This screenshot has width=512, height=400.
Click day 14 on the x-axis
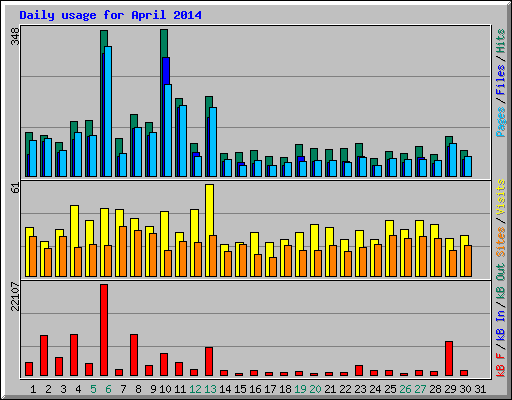(225, 389)
